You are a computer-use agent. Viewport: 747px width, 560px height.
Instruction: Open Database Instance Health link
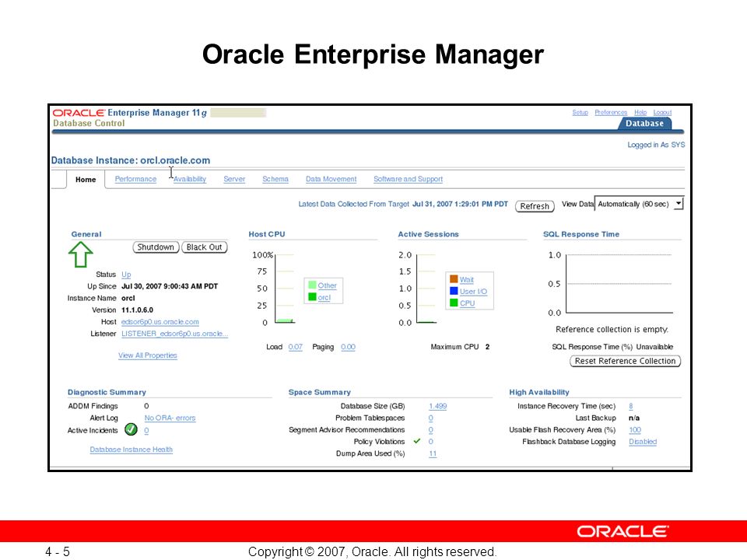click(131, 450)
